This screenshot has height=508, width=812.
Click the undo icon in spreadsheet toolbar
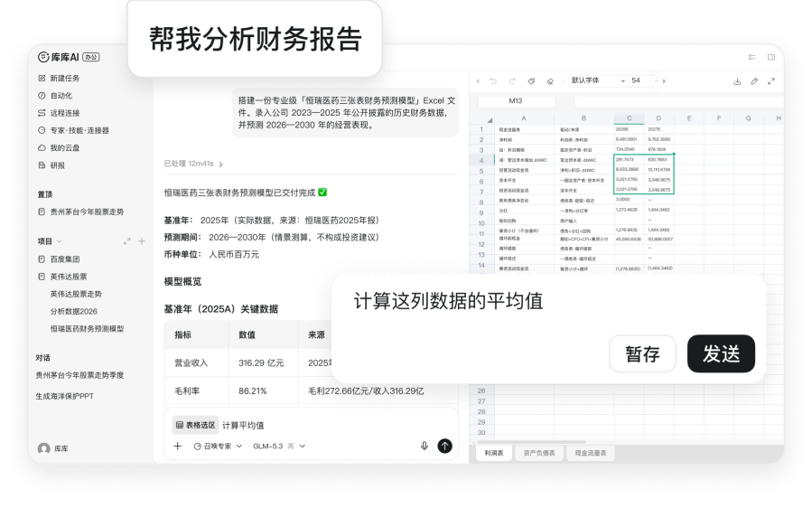coord(493,81)
